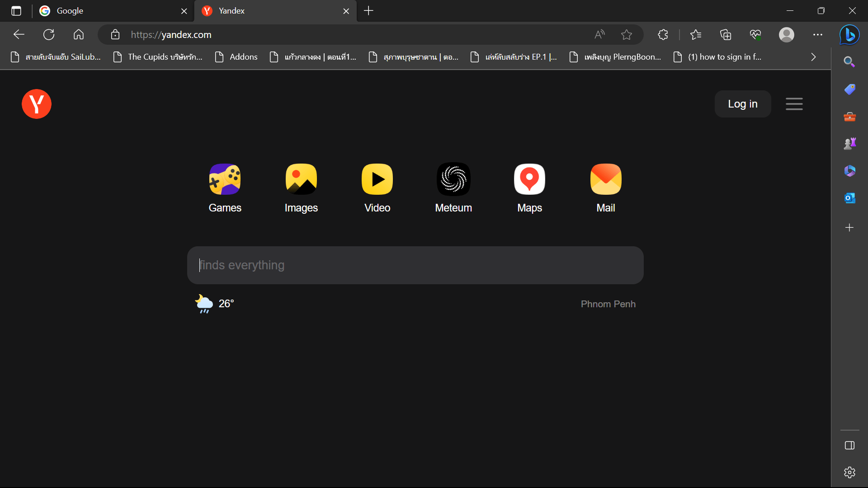Open the sidebar Shopping tag icon
This screenshot has height=488, width=868.
coord(849,89)
